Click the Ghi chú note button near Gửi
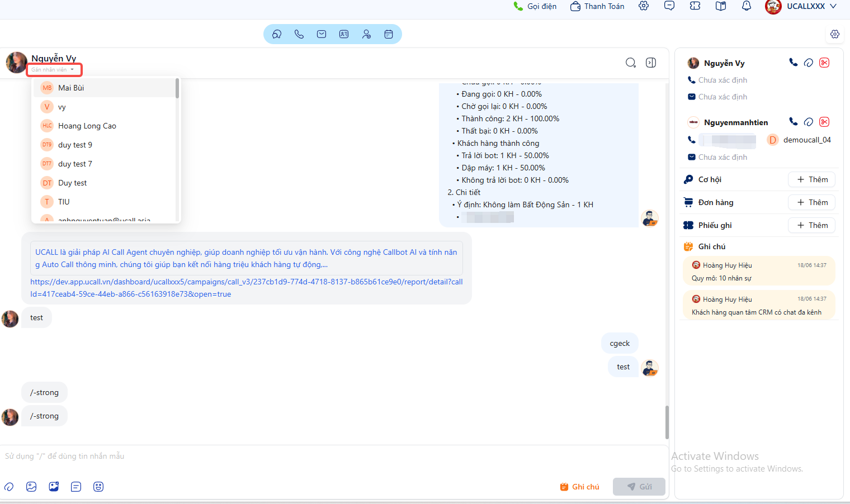 point(579,487)
